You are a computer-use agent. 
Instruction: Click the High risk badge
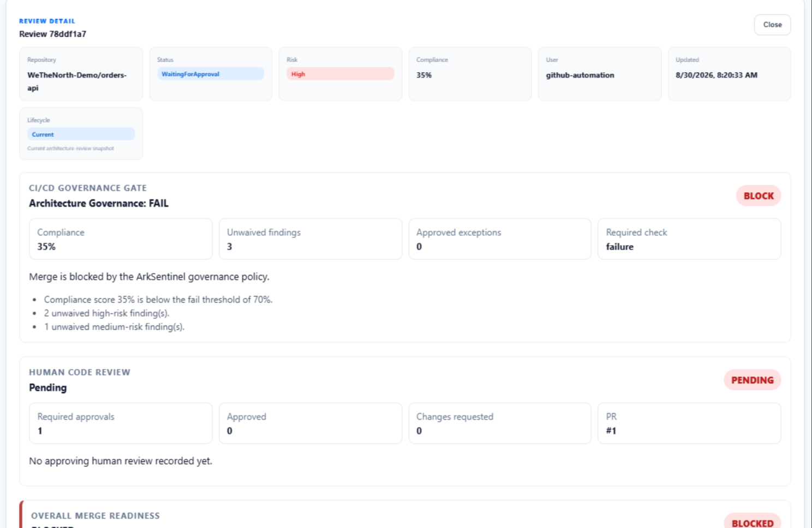click(340, 74)
